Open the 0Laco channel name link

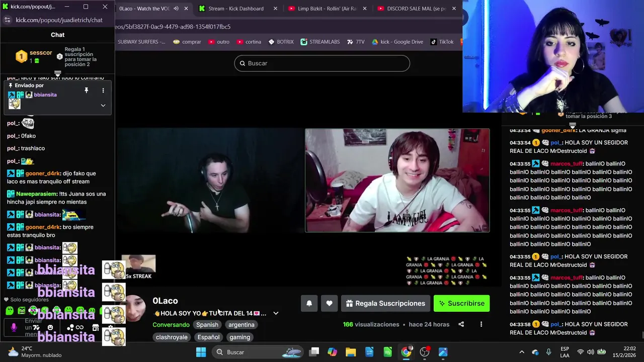tap(165, 301)
